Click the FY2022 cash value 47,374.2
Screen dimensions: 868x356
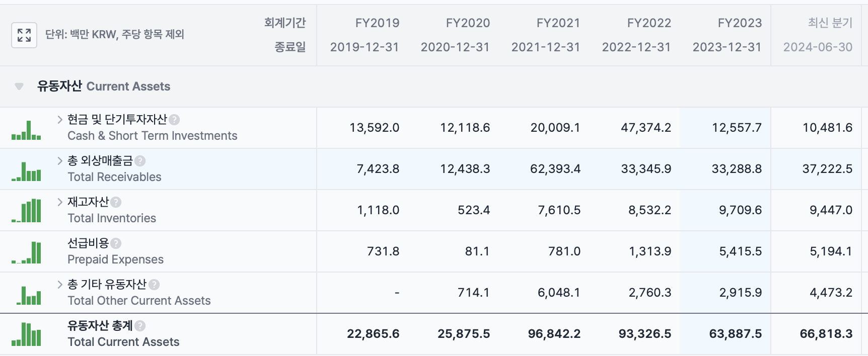click(646, 128)
